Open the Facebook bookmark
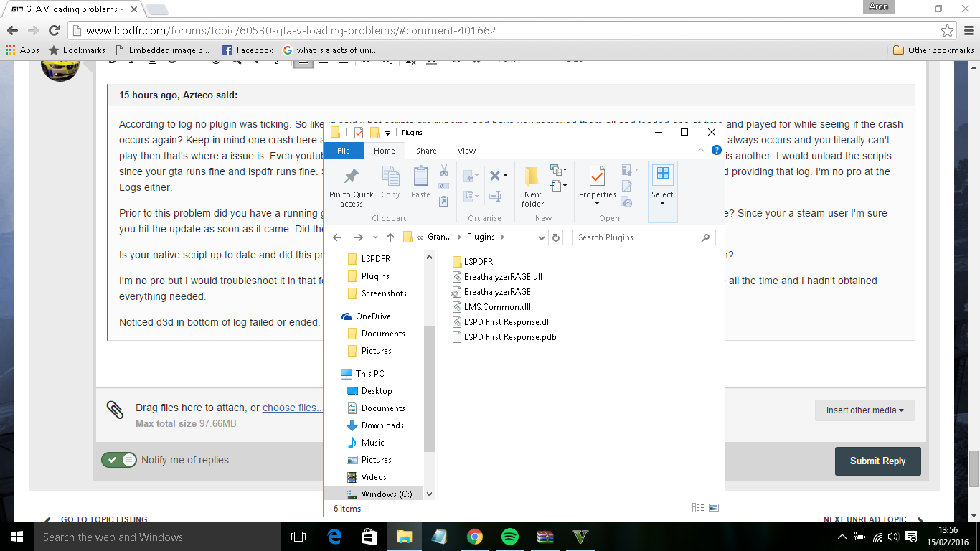 248,50
